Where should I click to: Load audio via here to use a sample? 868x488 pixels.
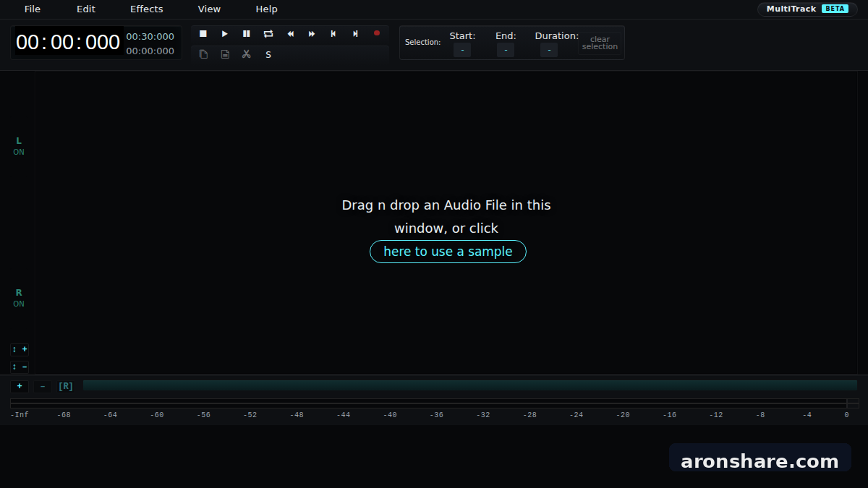pos(448,252)
